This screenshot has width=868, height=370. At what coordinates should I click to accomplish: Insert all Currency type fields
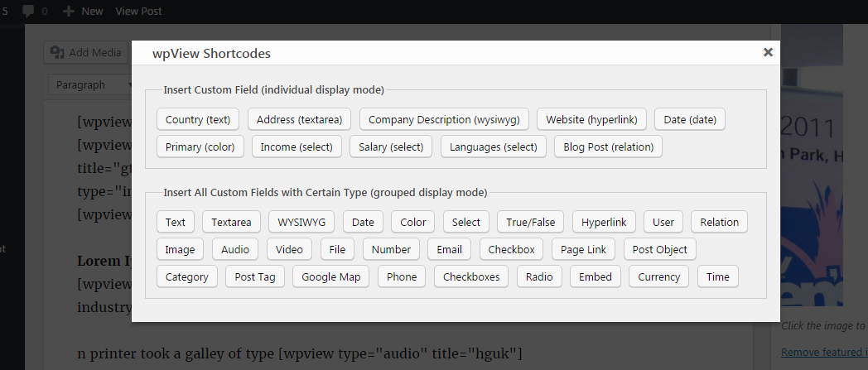658,277
